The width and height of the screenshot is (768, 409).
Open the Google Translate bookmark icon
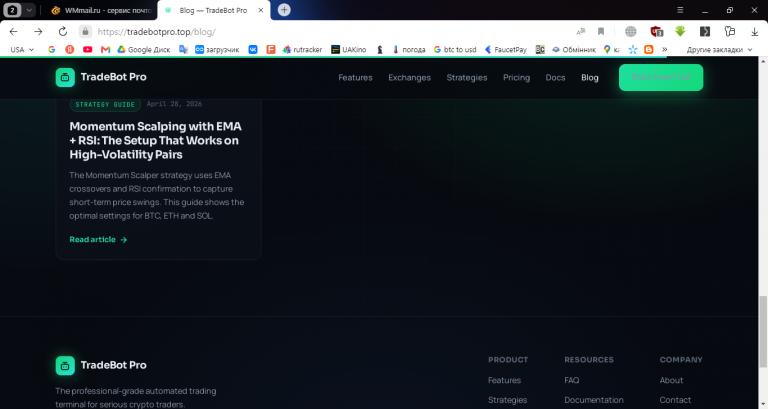click(x=184, y=49)
